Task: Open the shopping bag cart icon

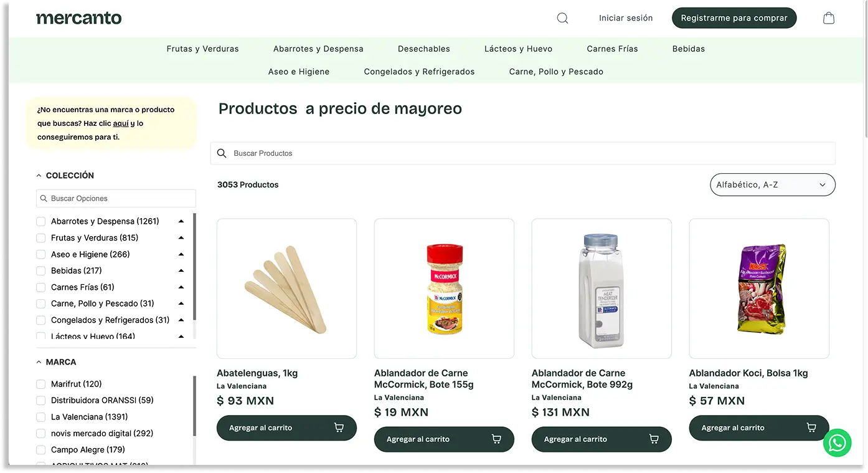Action: tap(829, 18)
